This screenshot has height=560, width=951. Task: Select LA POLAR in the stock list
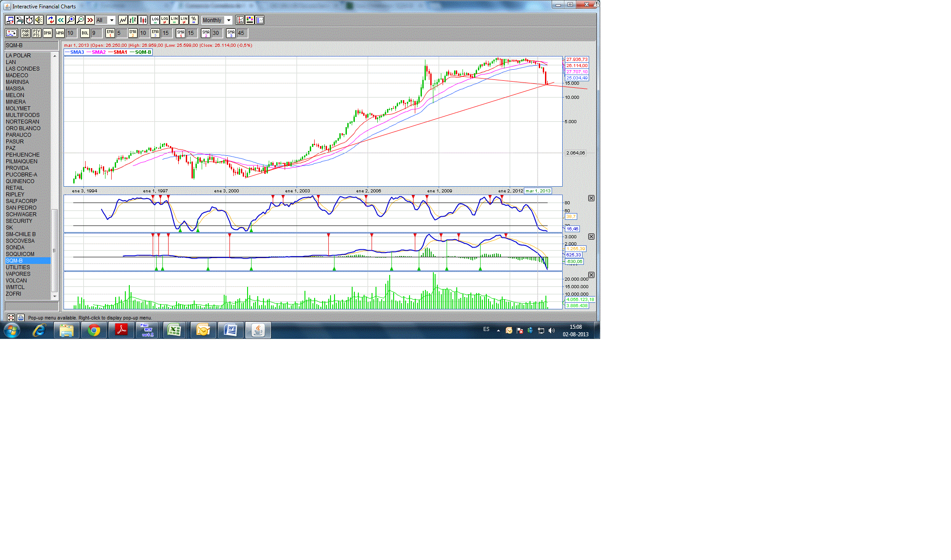click(x=18, y=56)
